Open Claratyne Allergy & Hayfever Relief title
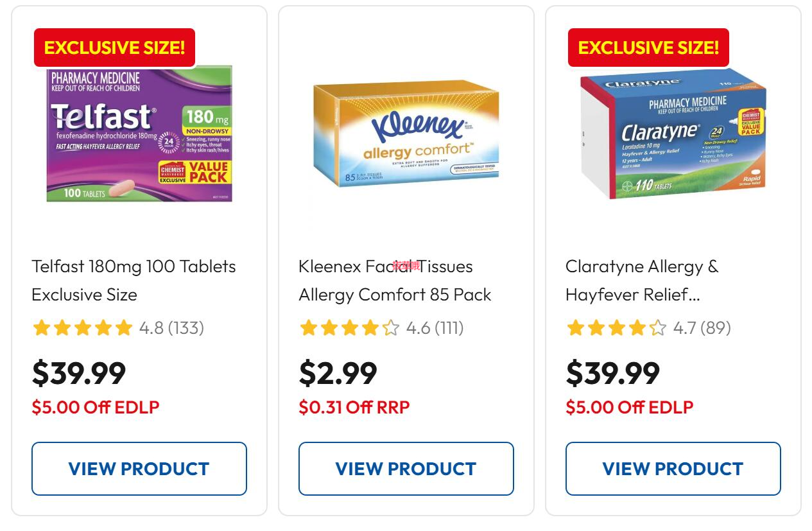 pyautogui.click(x=642, y=280)
